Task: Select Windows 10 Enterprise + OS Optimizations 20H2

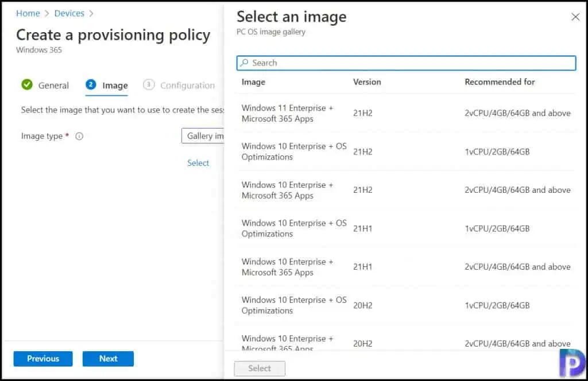Action: click(406, 305)
